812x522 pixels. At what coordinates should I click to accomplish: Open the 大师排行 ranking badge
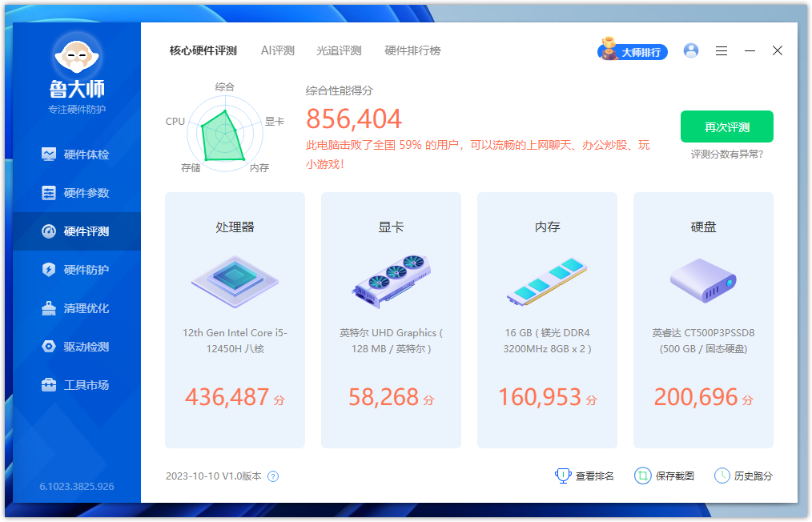(633, 51)
